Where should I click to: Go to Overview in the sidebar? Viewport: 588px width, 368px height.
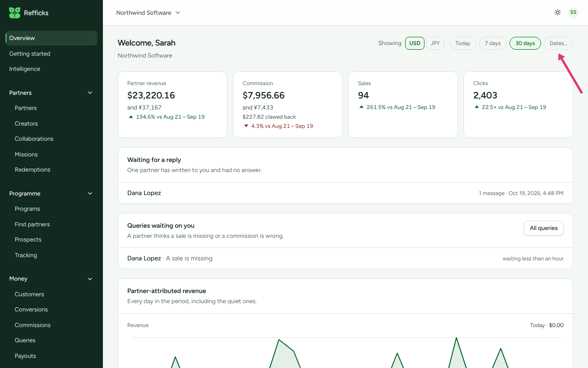coord(51,38)
